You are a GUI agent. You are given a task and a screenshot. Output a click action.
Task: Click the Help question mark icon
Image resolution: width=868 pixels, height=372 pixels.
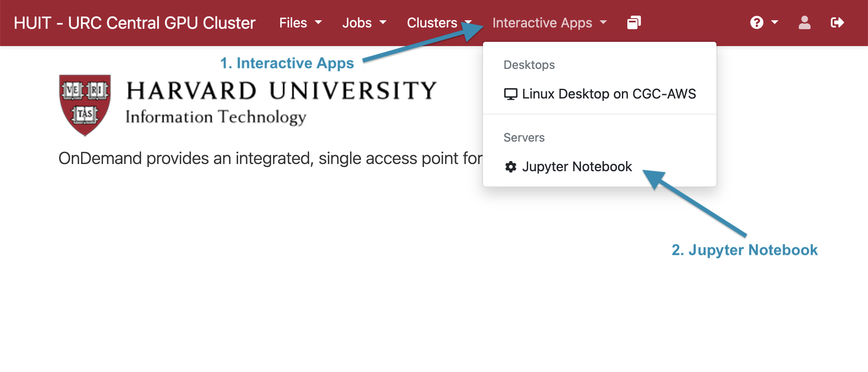(757, 23)
